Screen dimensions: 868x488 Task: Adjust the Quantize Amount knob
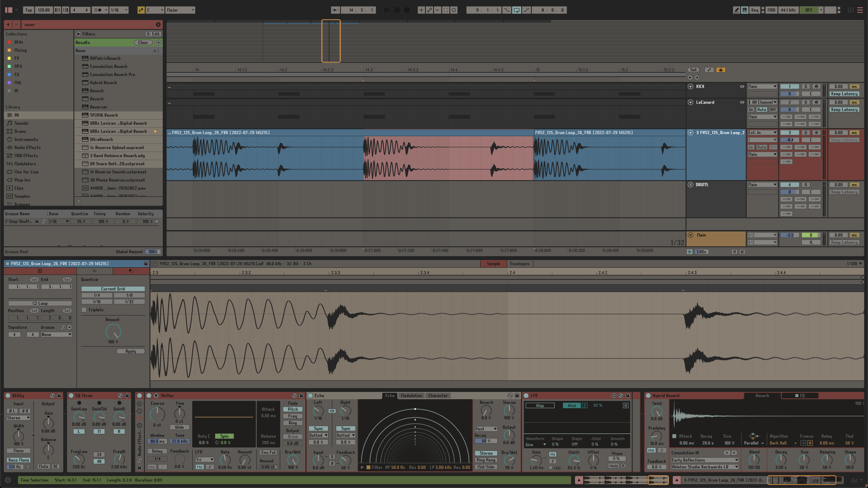pyautogui.click(x=113, y=331)
